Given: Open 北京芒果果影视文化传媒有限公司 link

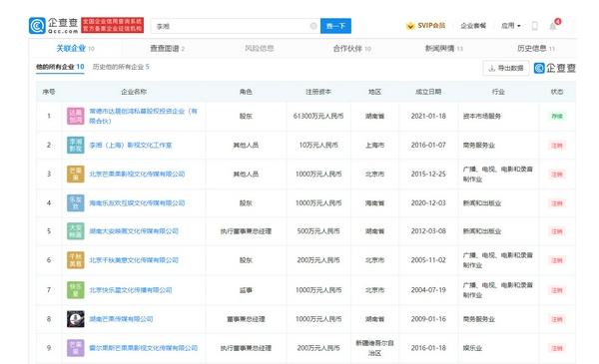Looking at the screenshot, I should [x=137, y=174].
